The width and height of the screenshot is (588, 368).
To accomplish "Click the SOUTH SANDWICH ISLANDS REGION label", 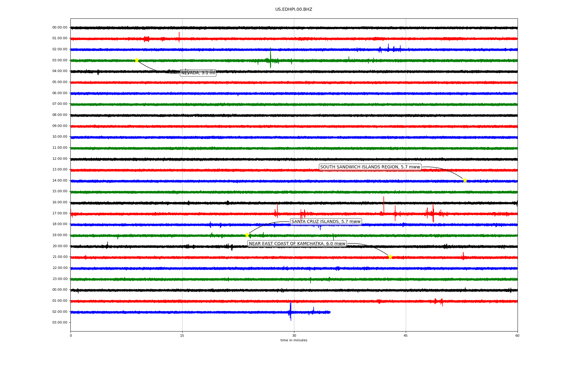I will [x=370, y=167].
